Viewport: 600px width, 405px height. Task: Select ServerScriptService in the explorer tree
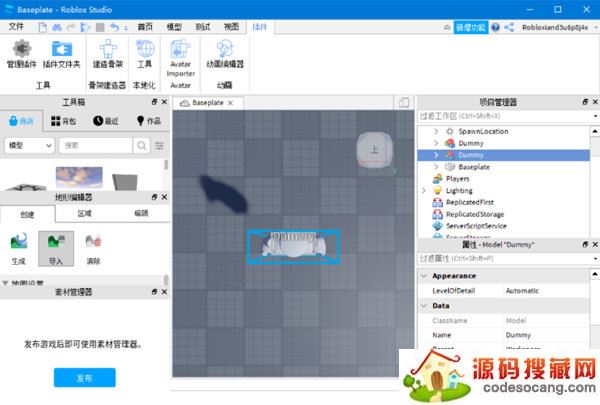[476, 226]
